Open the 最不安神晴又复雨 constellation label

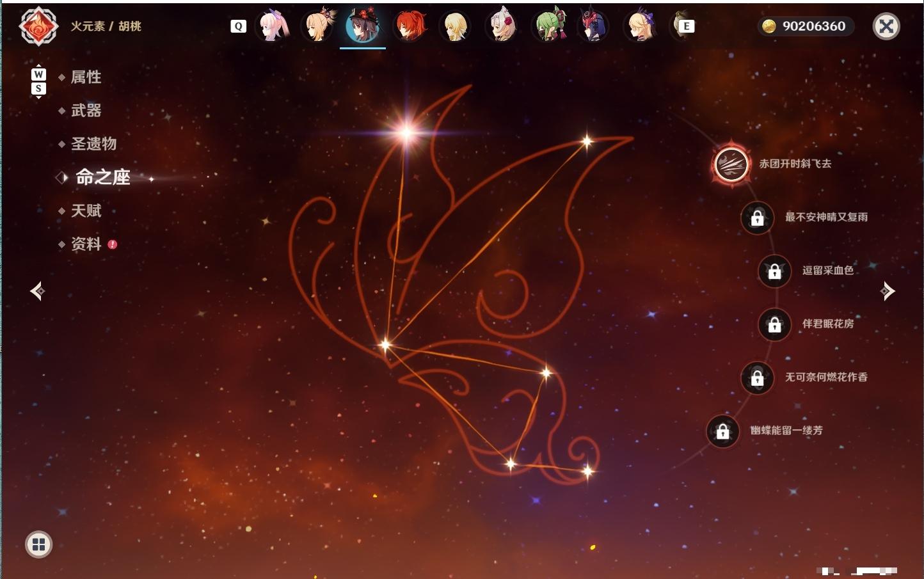pos(827,218)
